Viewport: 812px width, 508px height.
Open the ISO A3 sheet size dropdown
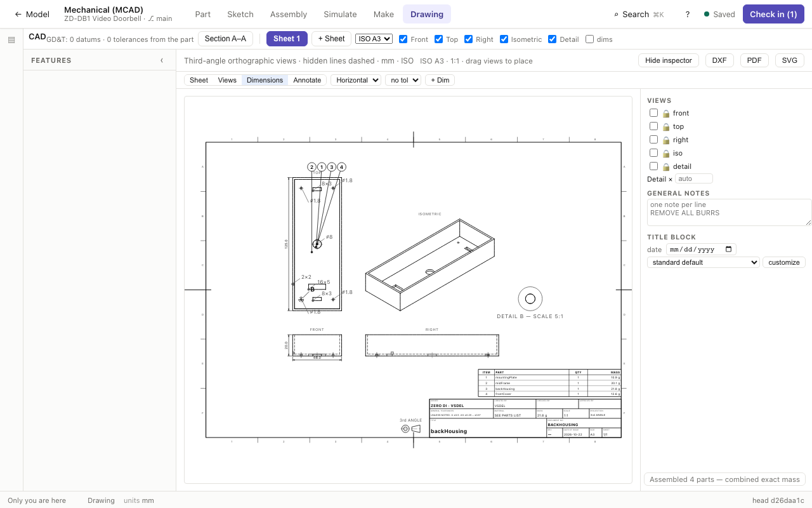[x=374, y=39]
